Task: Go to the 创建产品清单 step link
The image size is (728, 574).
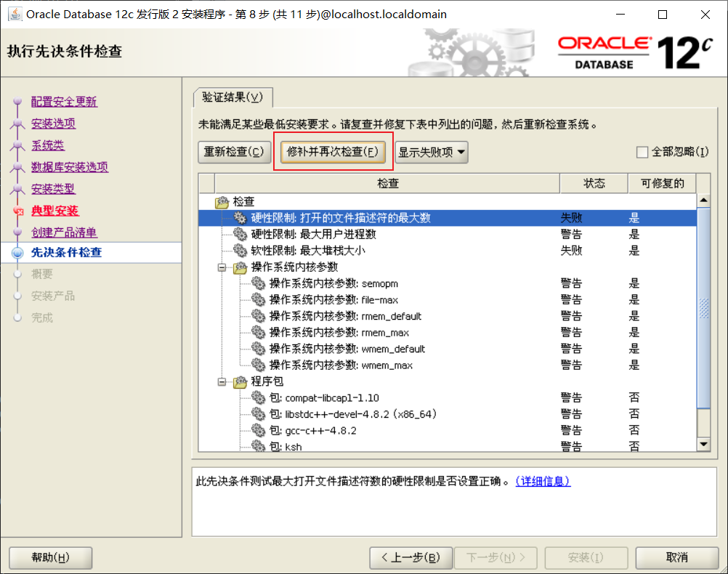Action: [64, 233]
